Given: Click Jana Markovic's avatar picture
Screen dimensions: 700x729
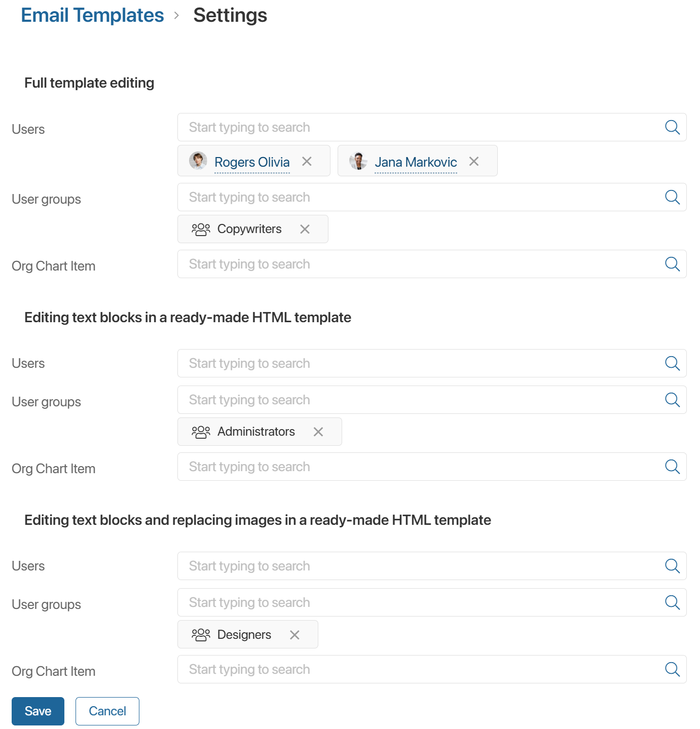Looking at the screenshot, I should (x=358, y=161).
